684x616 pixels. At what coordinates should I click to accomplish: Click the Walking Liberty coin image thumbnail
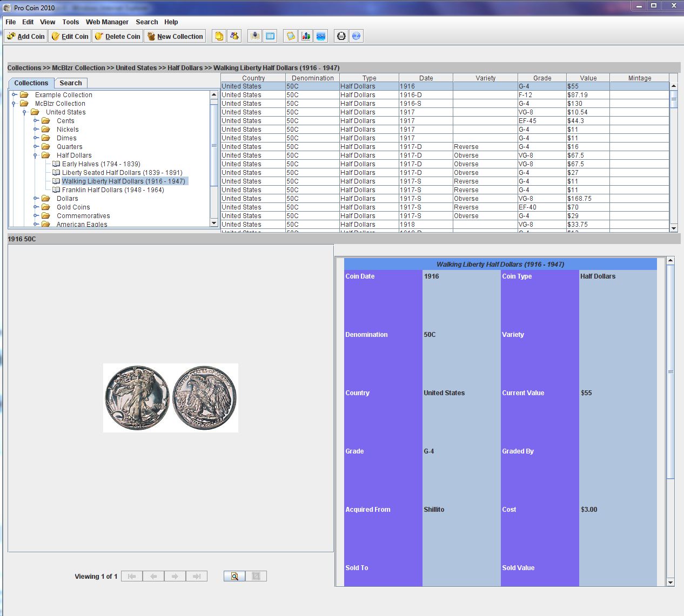(x=170, y=397)
